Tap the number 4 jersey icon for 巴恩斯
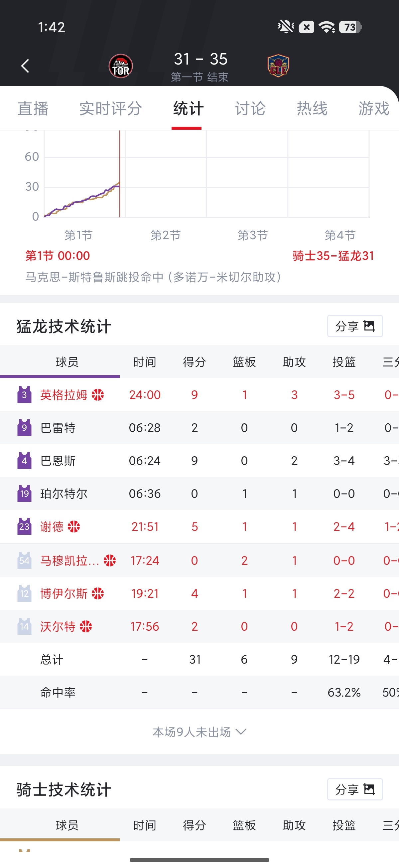 24,461
